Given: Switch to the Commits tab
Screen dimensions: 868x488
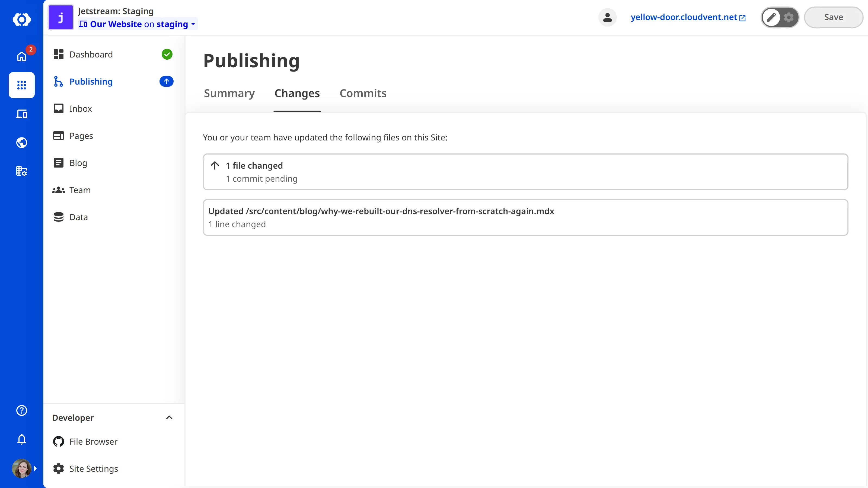Looking at the screenshot, I should 363,93.
